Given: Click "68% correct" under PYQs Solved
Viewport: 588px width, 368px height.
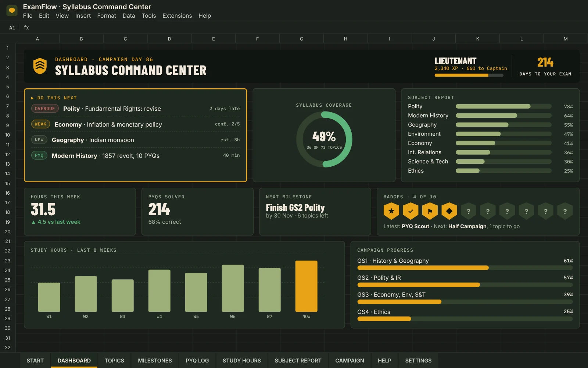Looking at the screenshot, I should point(165,222).
